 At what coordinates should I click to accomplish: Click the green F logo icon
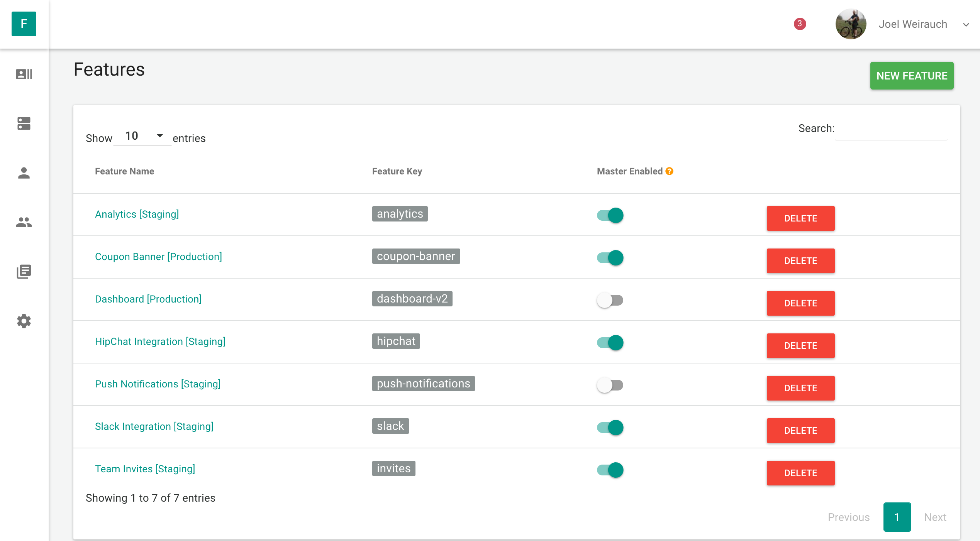tap(24, 24)
